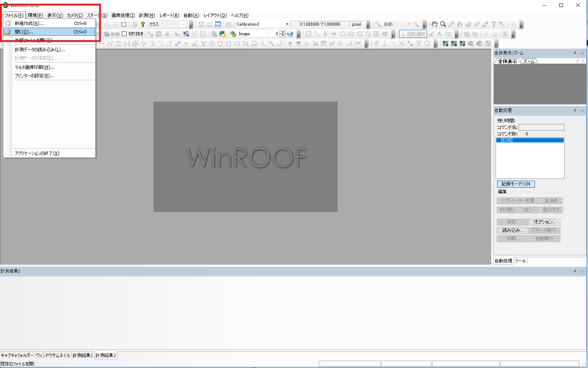The image size is (588, 368).
Task: Click the green block icon labeled M
Action: tap(454, 43)
